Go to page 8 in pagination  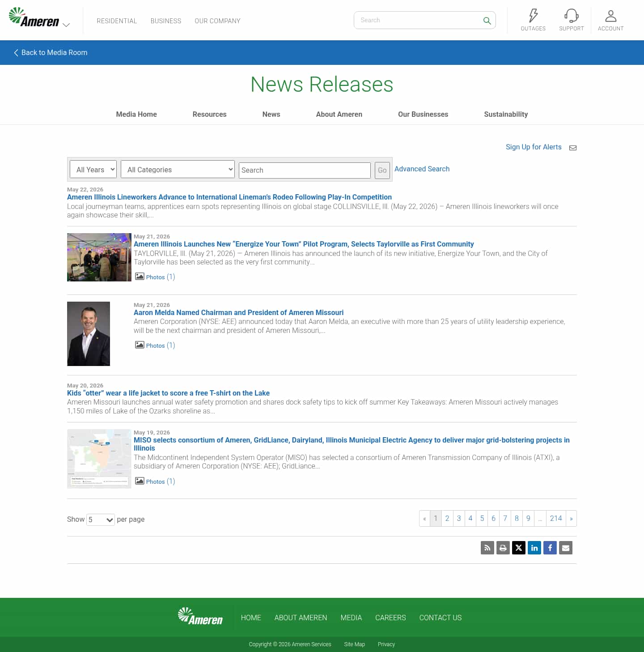coord(517,519)
